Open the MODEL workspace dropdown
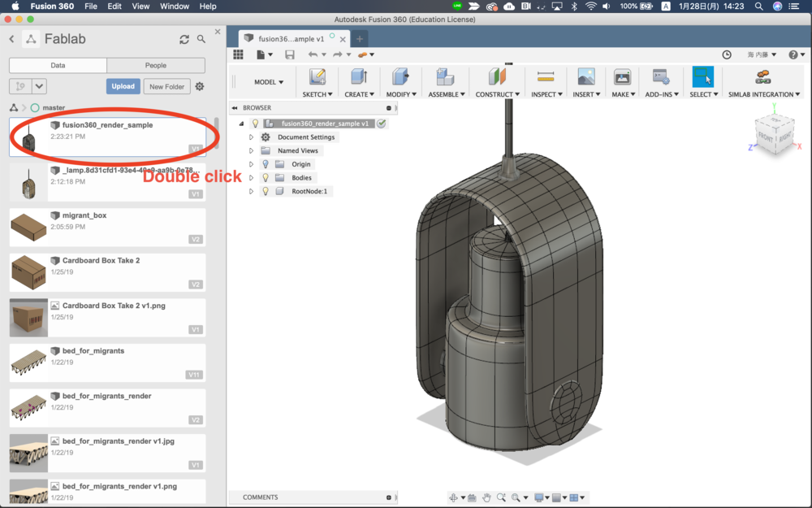Viewport: 812px width, 508px height. tap(269, 82)
